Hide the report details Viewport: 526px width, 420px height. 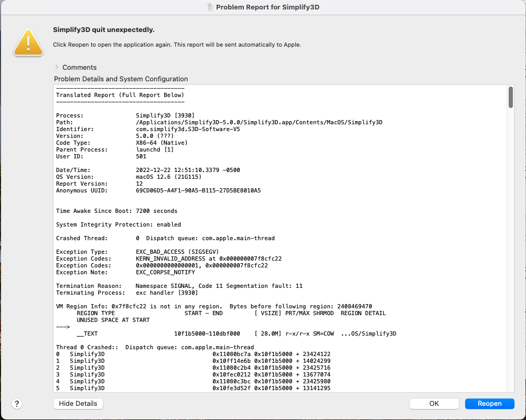78,404
